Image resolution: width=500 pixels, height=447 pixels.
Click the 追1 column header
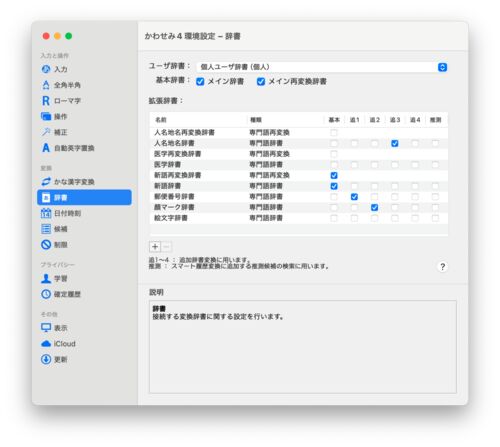[355, 120]
